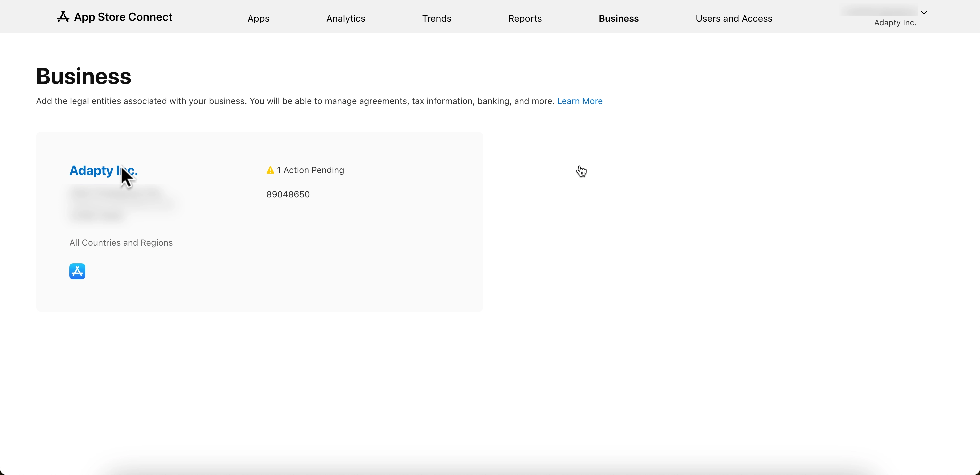Switch to Trends in the navigation
The image size is (980, 475).
[x=436, y=18]
